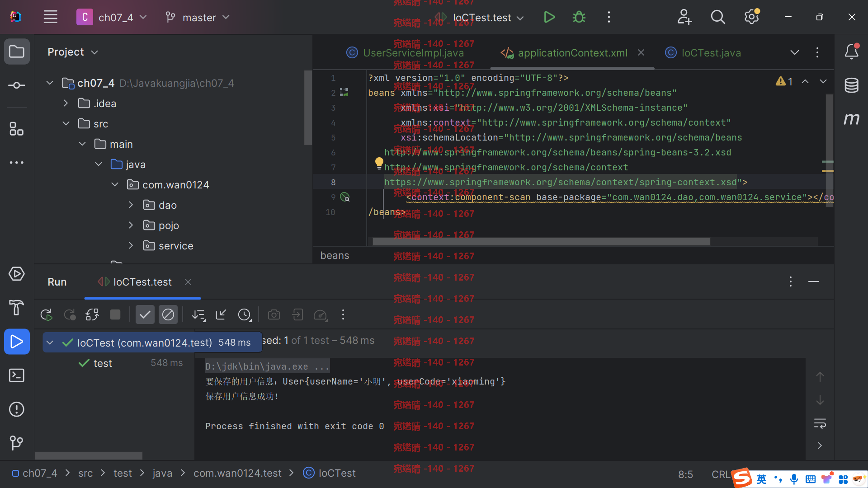Open Notifications bell icon
Screen dimensions: 868x488
[x=852, y=52]
